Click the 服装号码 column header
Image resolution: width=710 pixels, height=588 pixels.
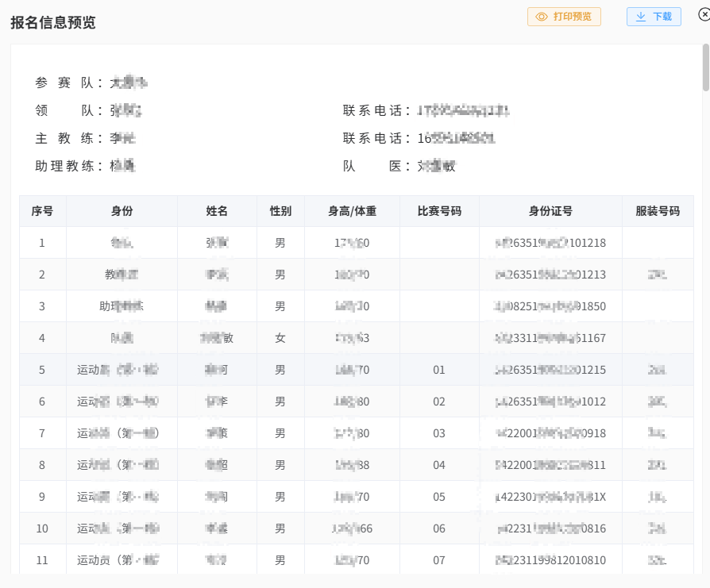point(658,211)
